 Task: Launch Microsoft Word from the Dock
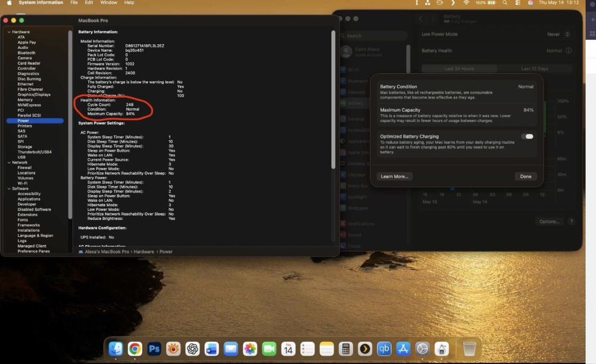point(212,349)
